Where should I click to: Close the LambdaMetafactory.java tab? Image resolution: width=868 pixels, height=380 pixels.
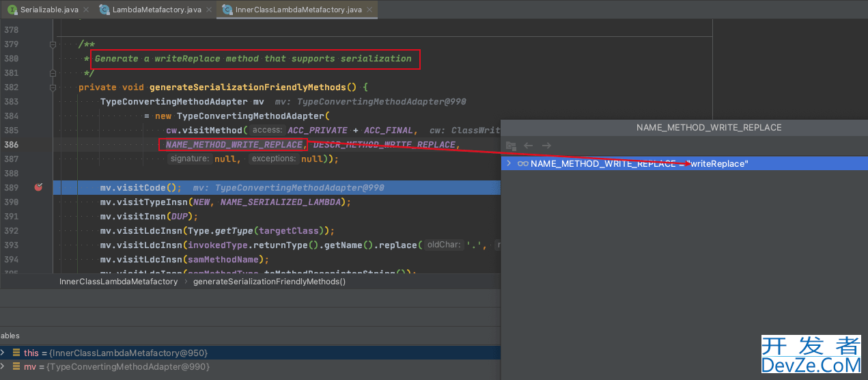coord(208,10)
